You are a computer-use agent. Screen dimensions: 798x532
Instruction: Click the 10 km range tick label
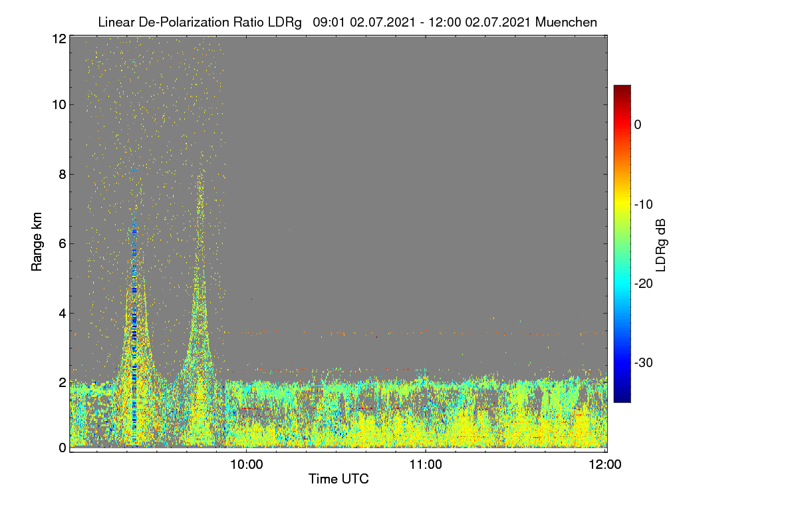coord(59,104)
